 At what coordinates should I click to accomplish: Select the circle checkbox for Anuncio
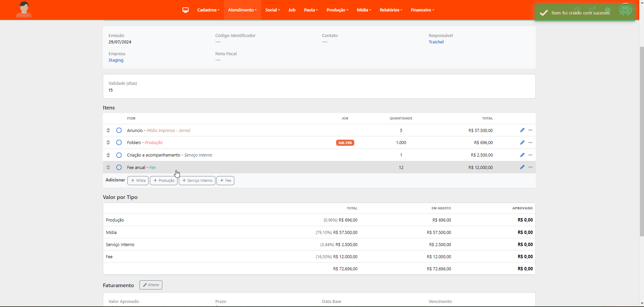coord(119,130)
